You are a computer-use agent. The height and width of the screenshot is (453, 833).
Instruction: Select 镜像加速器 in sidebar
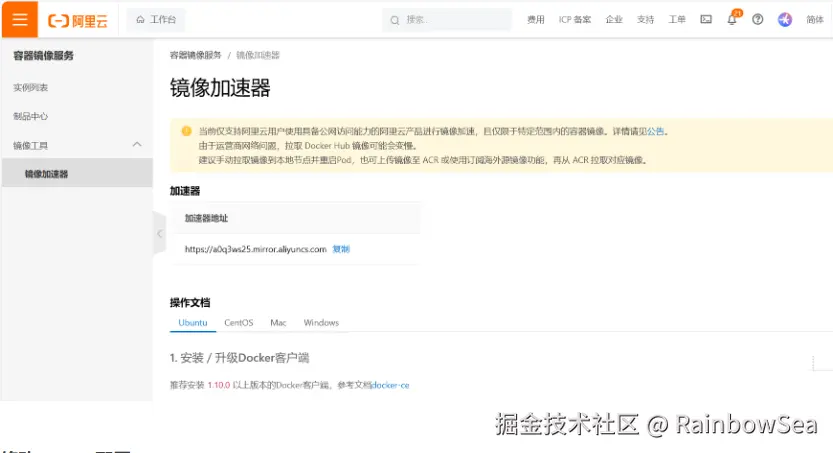[77, 174]
